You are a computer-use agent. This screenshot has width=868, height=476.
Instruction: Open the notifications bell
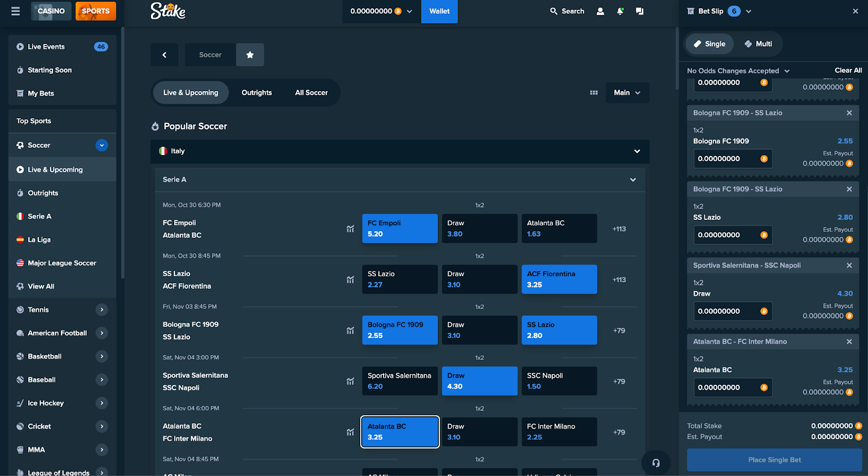tap(620, 11)
